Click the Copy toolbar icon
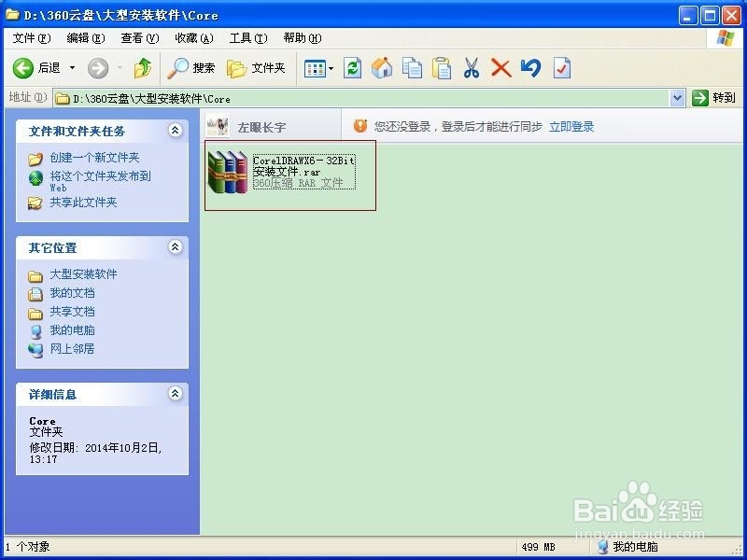The height and width of the screenshot is (560, 747). [412, 68]
